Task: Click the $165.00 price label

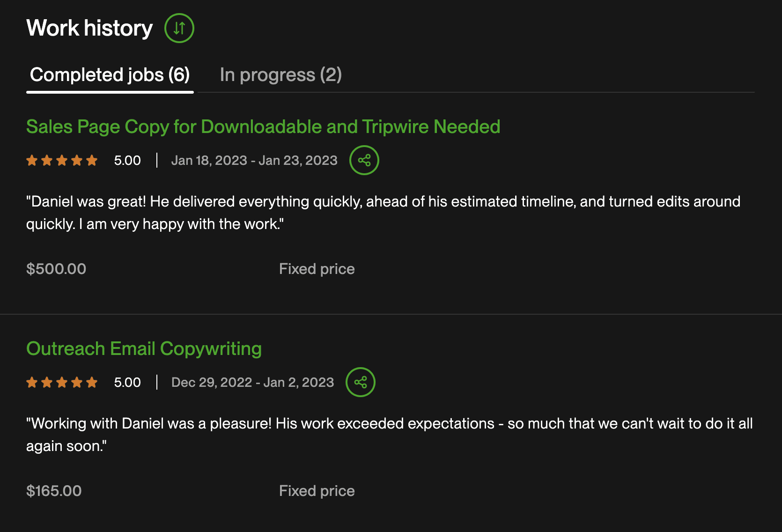Action: click(53, 490)
